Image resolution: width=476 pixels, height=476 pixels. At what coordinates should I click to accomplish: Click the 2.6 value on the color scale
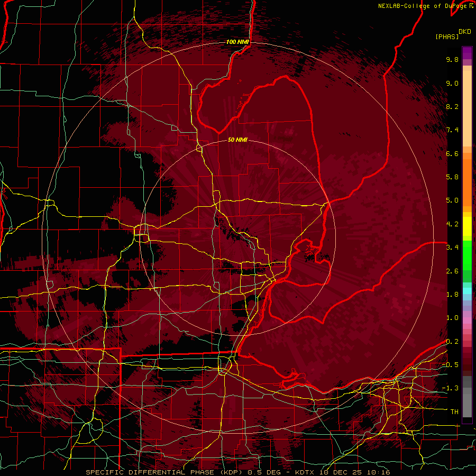pos(452,271)
